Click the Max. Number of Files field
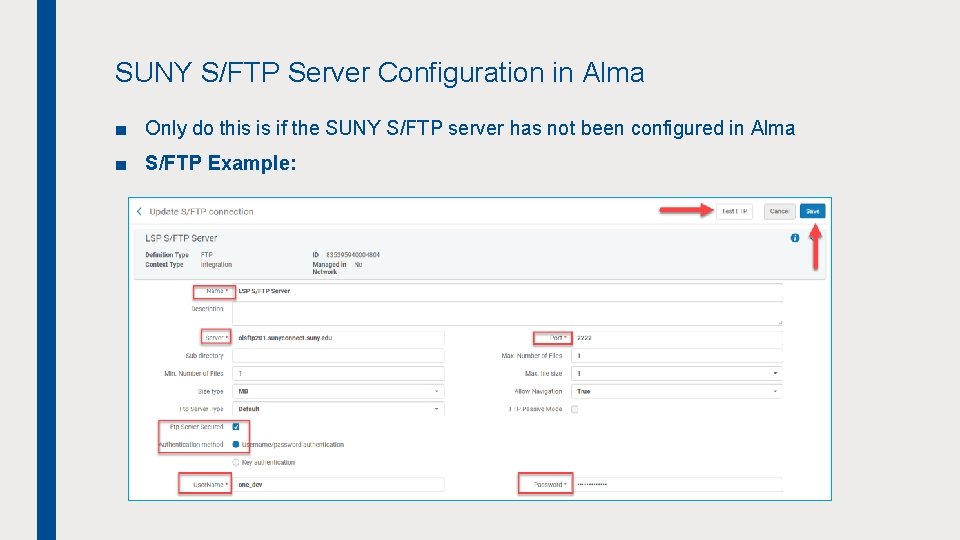This screenshot has width=960, height=540. 677,356
